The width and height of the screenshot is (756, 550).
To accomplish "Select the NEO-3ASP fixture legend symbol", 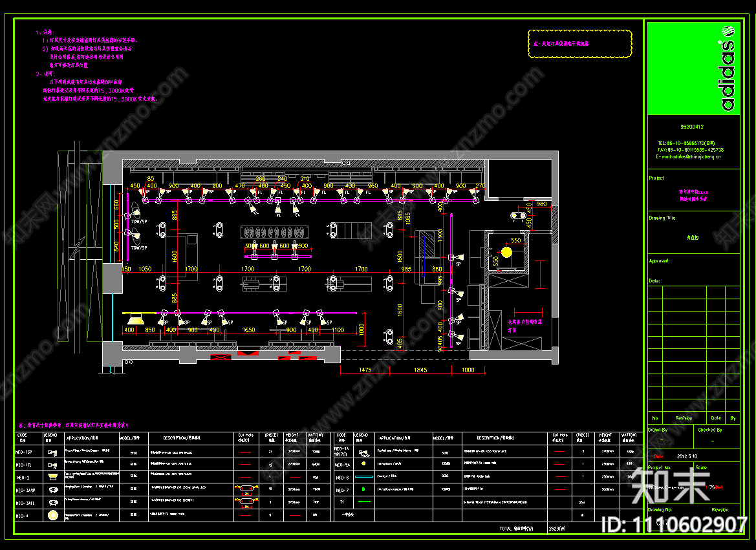I will [x=52, y=490].
